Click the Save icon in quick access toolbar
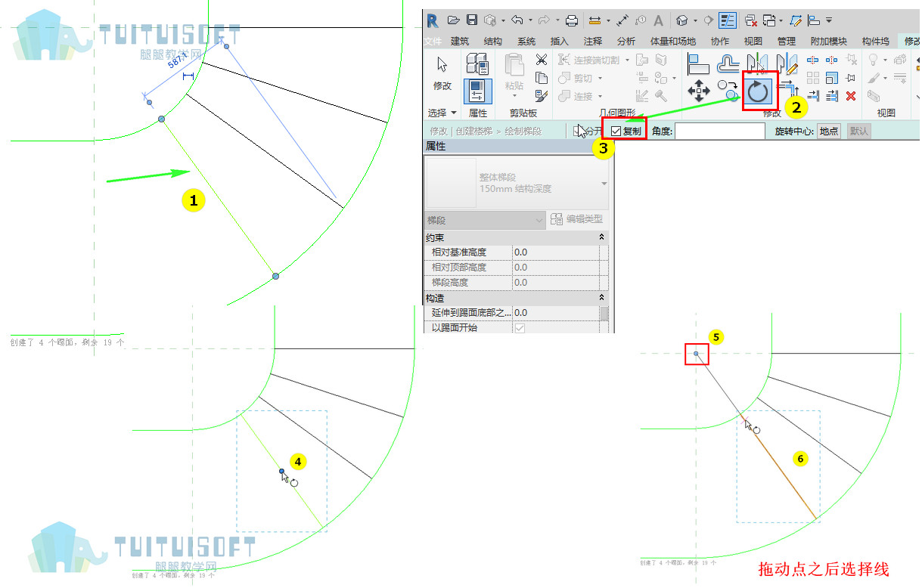Viewport: 922px width, 588px height. coord(472,20)
